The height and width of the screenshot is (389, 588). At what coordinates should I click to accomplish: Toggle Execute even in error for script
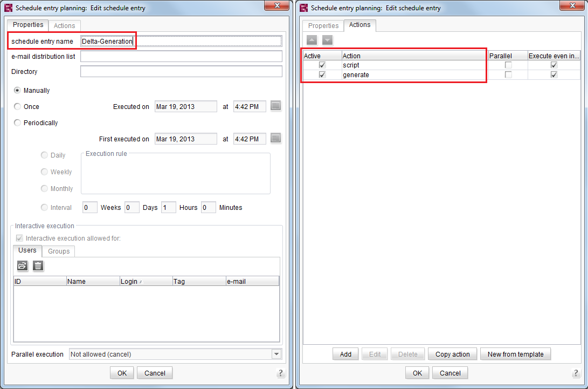pos(554,65)
